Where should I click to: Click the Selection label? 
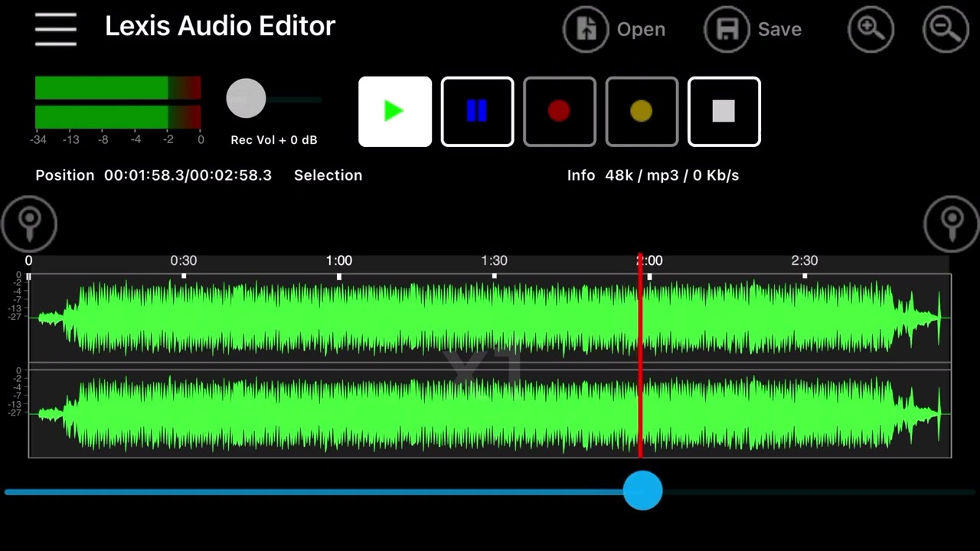coord(328,175)
